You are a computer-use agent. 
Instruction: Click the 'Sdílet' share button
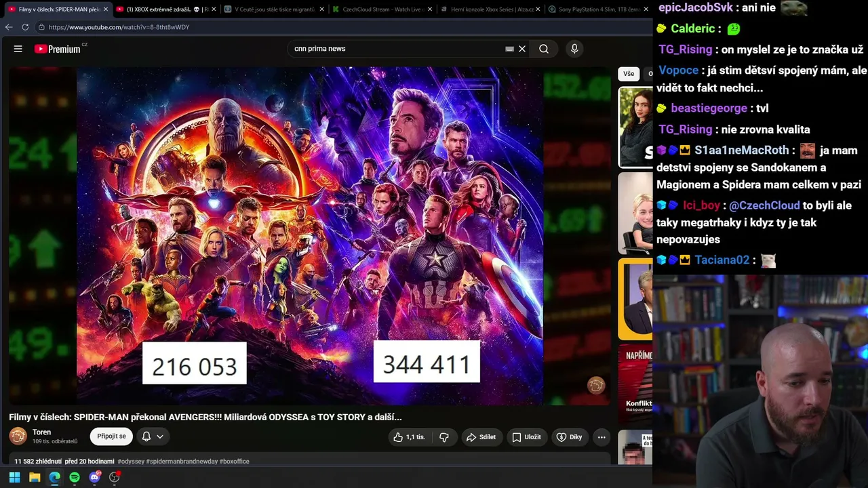(x=481, y=437)
